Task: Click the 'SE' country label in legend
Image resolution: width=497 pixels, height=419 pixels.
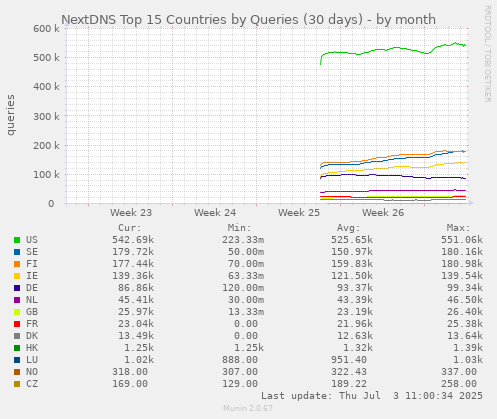Action: point(32,252)
